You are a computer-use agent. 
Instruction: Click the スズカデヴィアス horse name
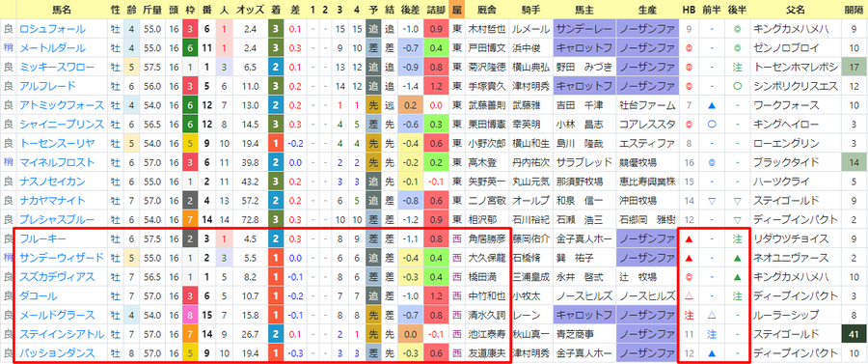point(57,277)
